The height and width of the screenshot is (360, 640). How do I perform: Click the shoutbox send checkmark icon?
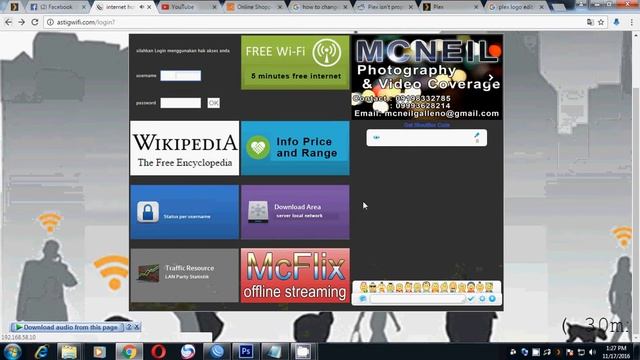[471, 299]
